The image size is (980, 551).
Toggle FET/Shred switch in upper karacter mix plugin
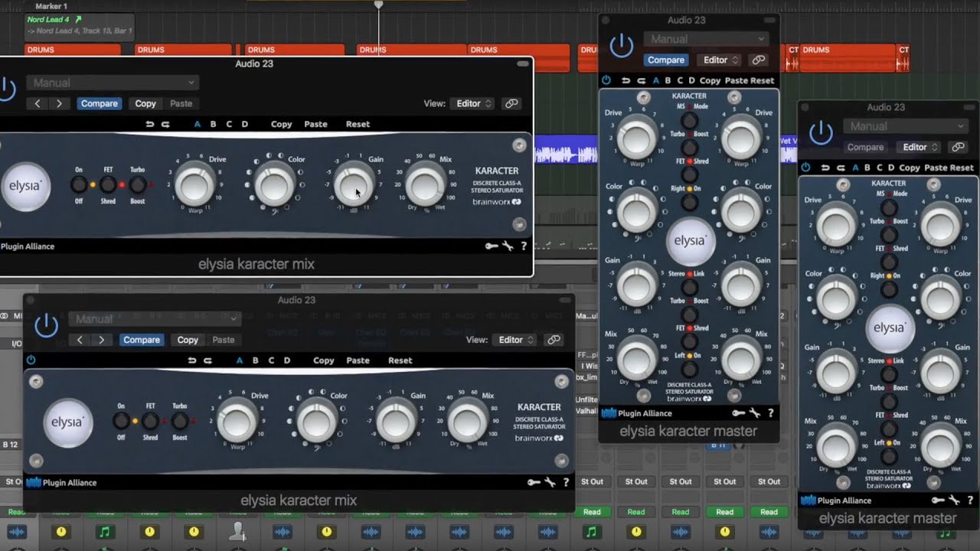click(x=108, y=184)
